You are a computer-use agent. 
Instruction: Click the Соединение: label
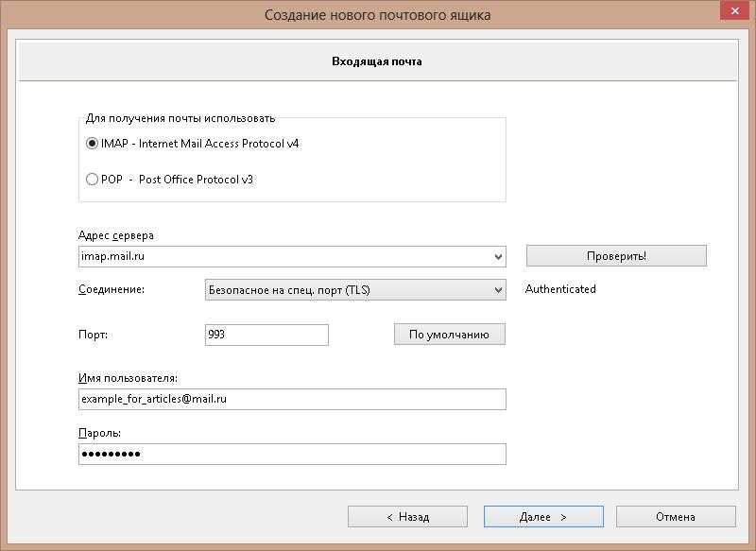click(112, 289)
